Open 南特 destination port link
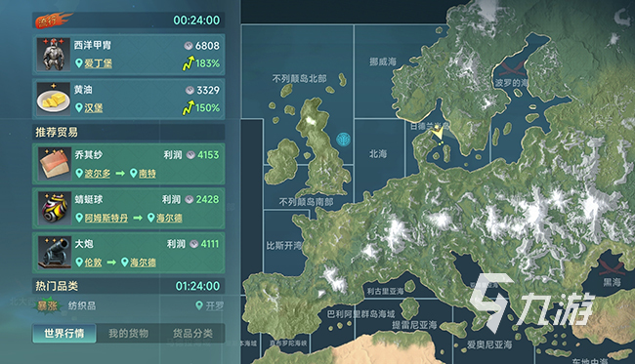 [148, 174]
